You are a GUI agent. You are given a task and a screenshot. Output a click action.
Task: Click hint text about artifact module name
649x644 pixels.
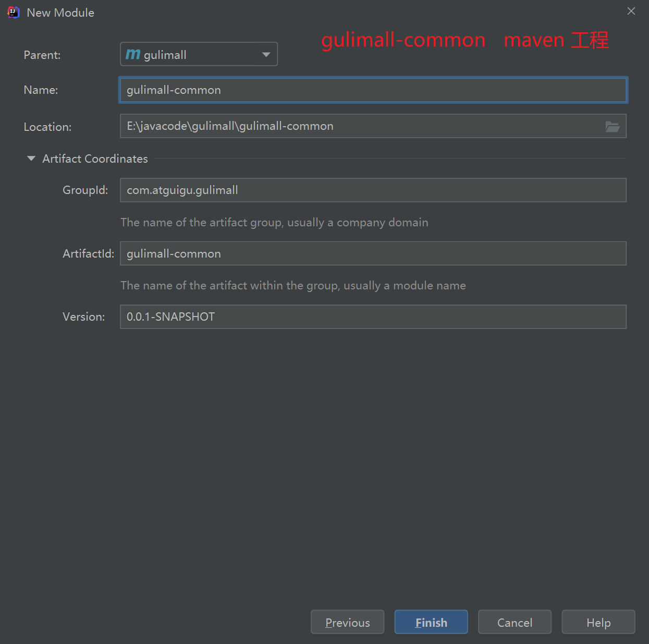(293, 285)
